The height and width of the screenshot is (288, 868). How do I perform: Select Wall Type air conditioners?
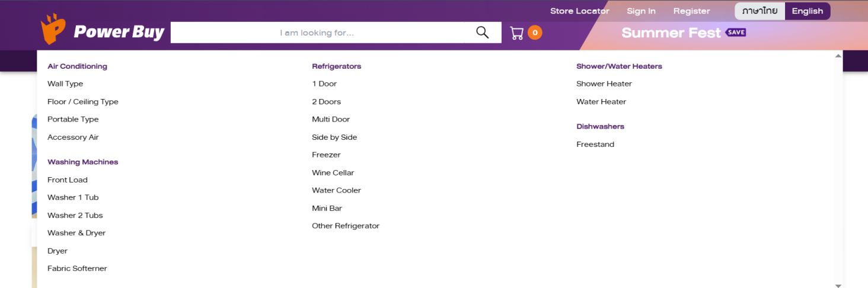(65, 84)
